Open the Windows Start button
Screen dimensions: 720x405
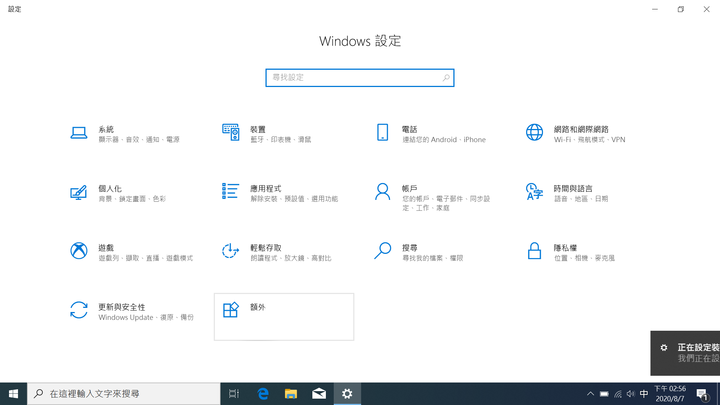(x=13, y=394)
